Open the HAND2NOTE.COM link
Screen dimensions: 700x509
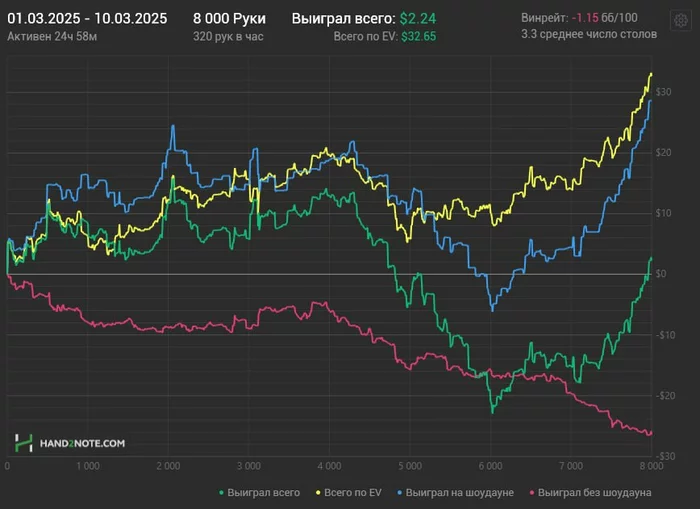click(82, 442)
